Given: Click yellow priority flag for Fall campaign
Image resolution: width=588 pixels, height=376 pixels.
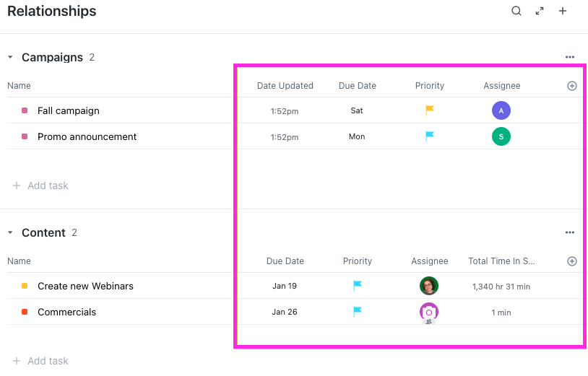Looking at the screenshot, I should click(x=430, y=110).
